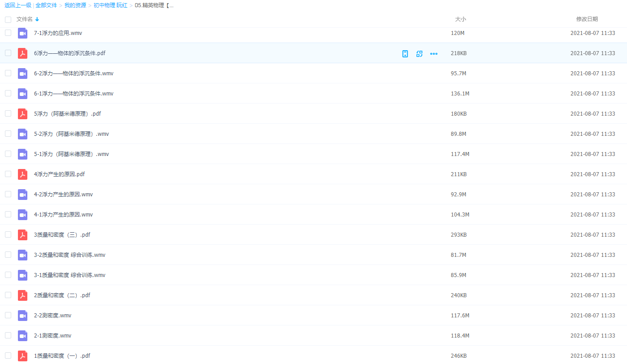Click the video icon of 7-1浮力的应用.wmv
Viewport: 627px width, 364px height.
[x=22, y=33]
